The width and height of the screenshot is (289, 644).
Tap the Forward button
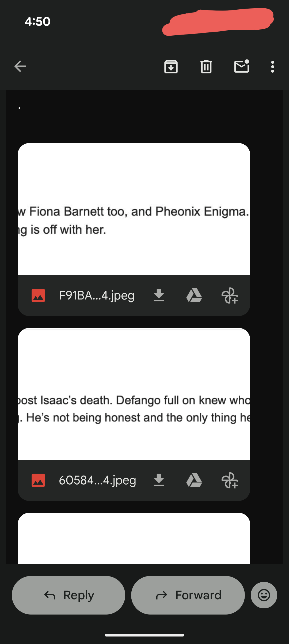pyautogui.click(x=188, y=595)
